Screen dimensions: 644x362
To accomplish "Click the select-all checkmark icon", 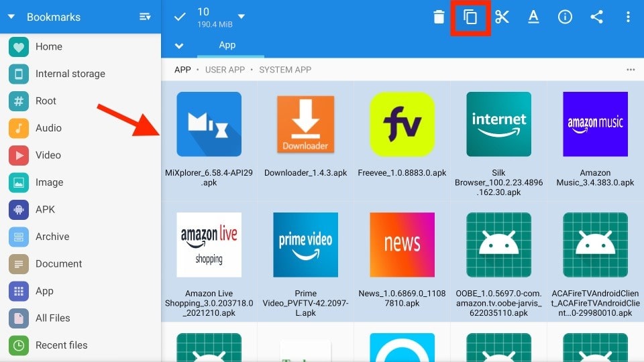I will pos(180,17).
